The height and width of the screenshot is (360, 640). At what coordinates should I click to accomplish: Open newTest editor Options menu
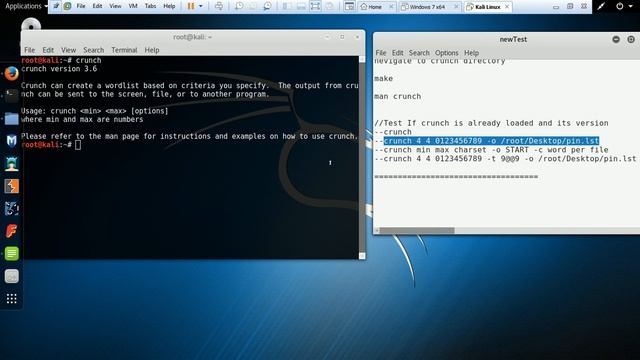[447, 53]
